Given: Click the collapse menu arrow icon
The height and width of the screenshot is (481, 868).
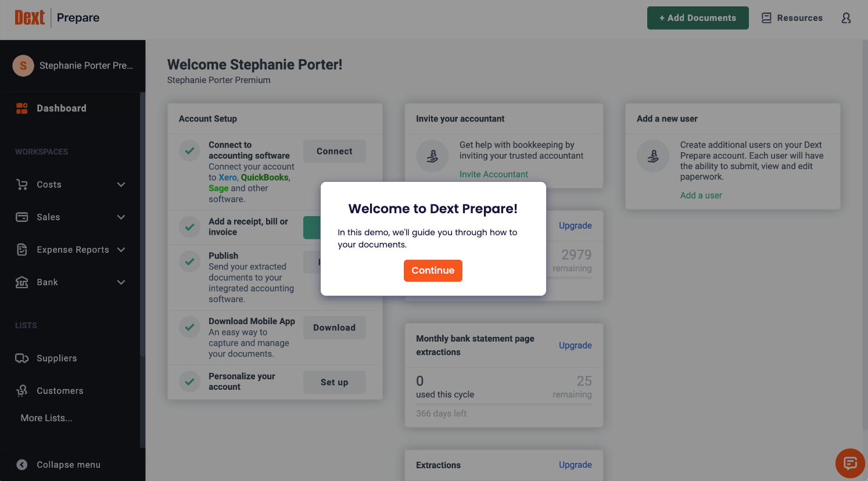Looking at the screenshot, I should pos(22,465).
